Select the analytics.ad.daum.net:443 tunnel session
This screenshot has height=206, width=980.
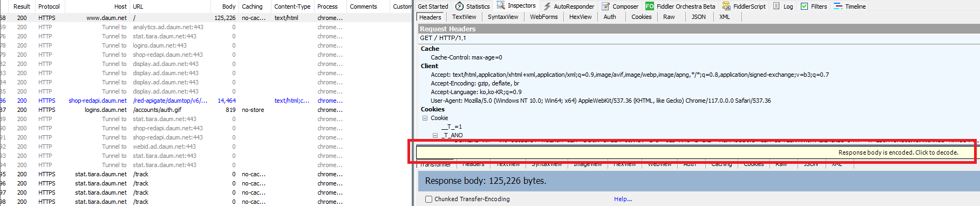(x=168, y=27)
